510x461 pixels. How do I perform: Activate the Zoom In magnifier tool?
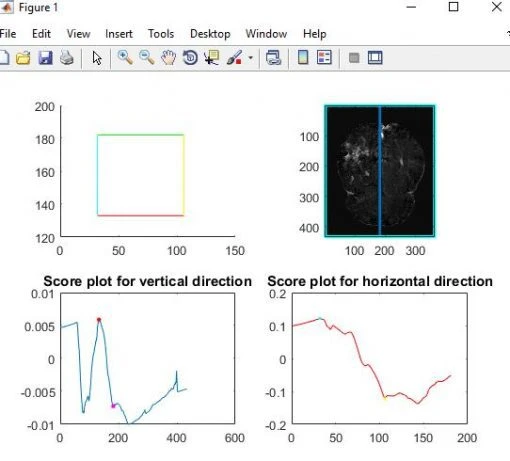[125, 58]
